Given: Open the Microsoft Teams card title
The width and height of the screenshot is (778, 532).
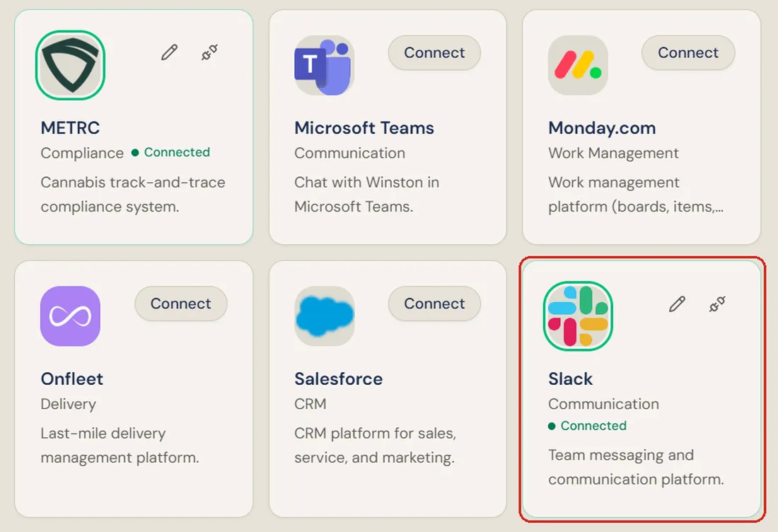Looking at the screenshot, I should (x=364, y=128).
